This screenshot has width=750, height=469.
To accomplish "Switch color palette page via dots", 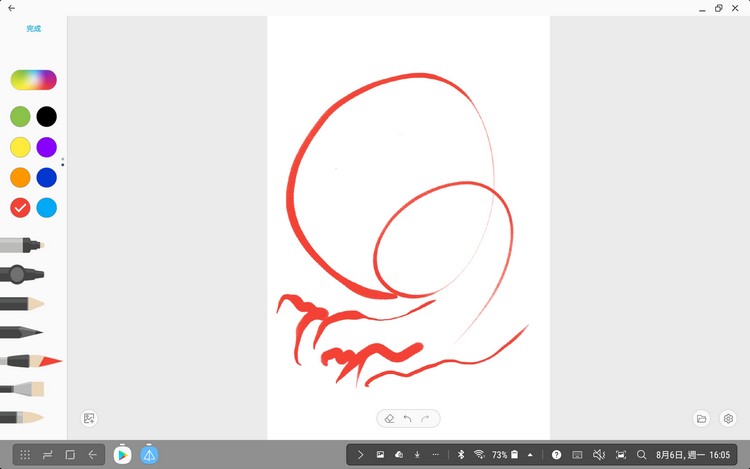I will click(63, 162).
